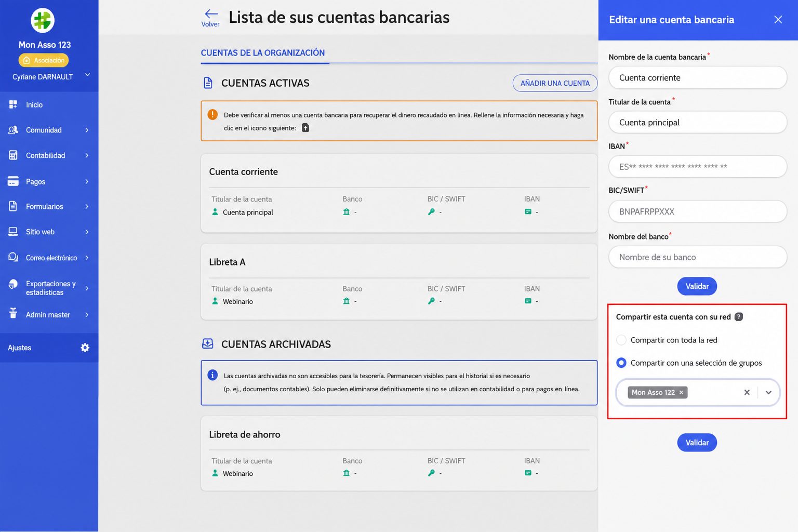Click Webinario holder in Libreta A card
Image resolution: width=798 pixels, height=532 pixels.
tap(238, 301)
